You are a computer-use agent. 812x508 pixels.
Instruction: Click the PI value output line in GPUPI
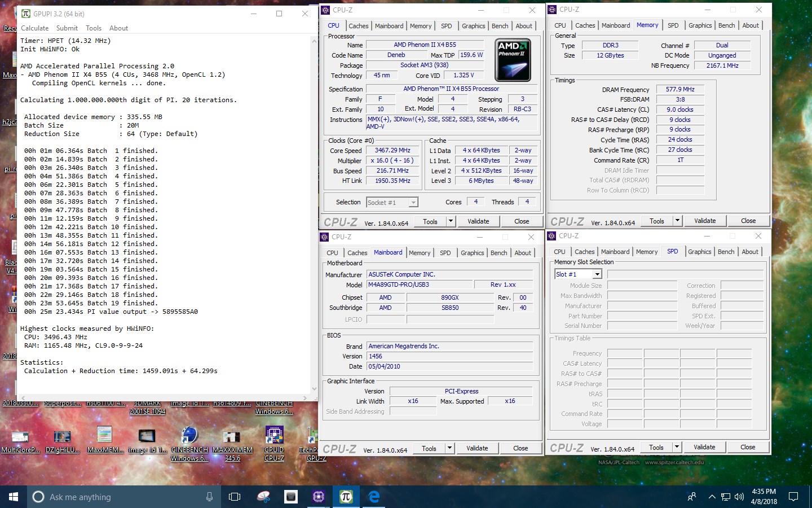[x=111, y=312]
